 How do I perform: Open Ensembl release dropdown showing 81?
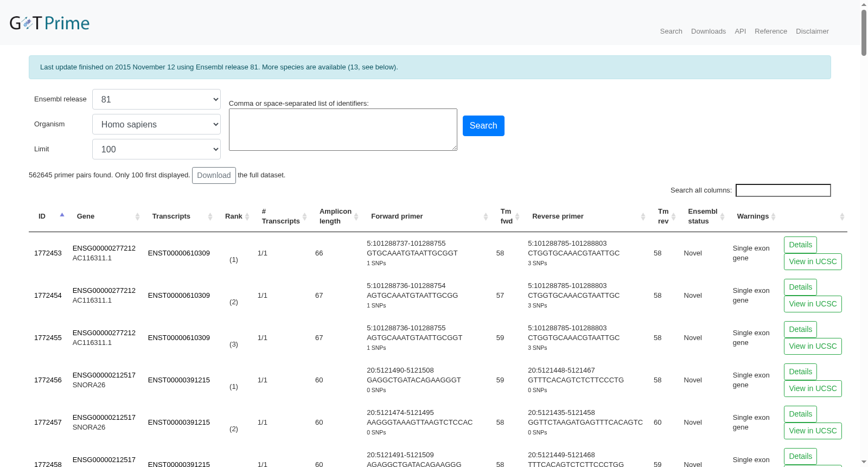point(156,99)
